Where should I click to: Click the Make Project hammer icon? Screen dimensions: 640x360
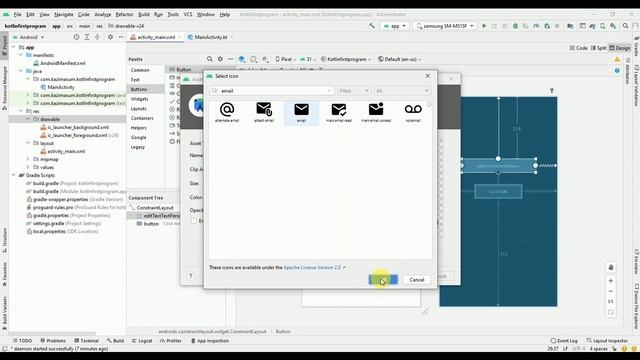coord(372,26)
